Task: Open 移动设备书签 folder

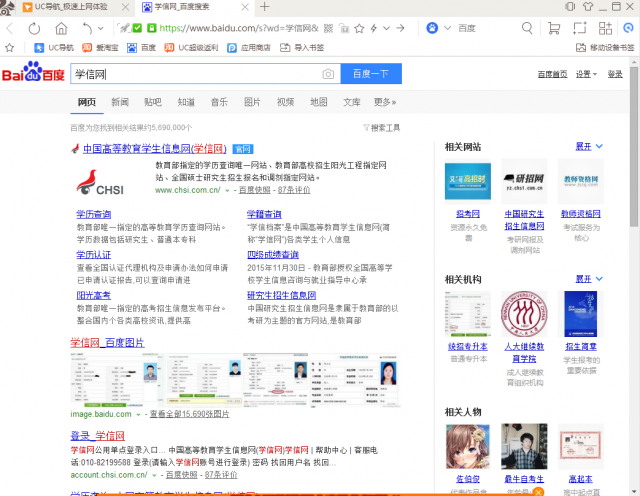Action: tap(605, 48)
